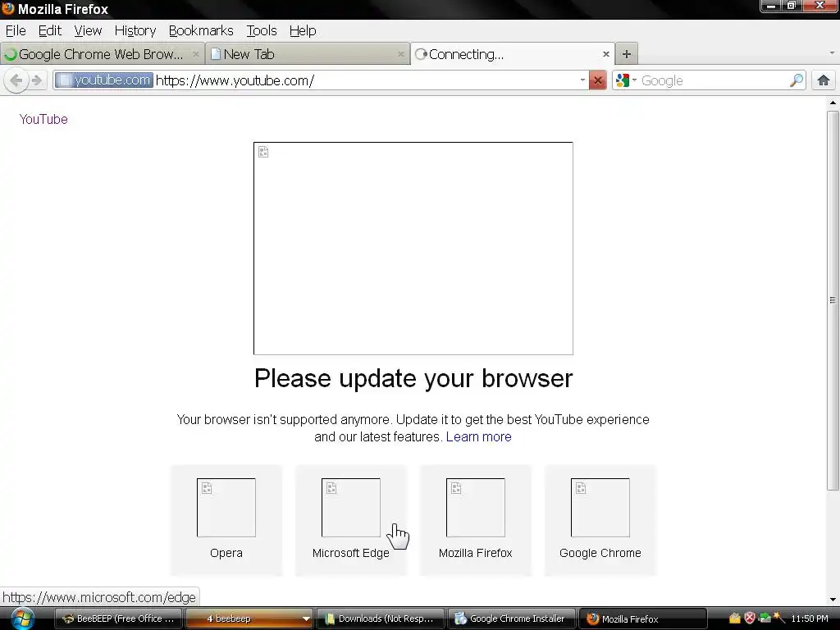
Task: Switch to Downloads (Not Responding) taskbar window
Action: pyautogui.click(x=381, y=619)
